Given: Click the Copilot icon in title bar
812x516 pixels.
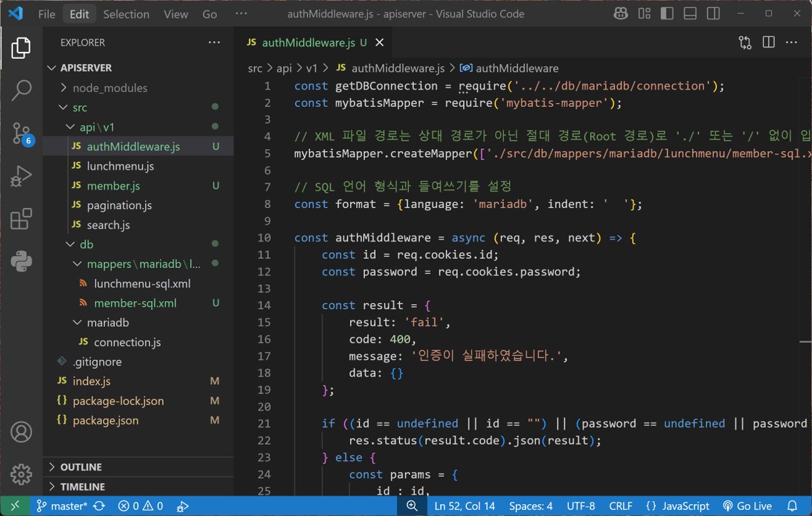Looking at the screenshot, I should (621, 14).
